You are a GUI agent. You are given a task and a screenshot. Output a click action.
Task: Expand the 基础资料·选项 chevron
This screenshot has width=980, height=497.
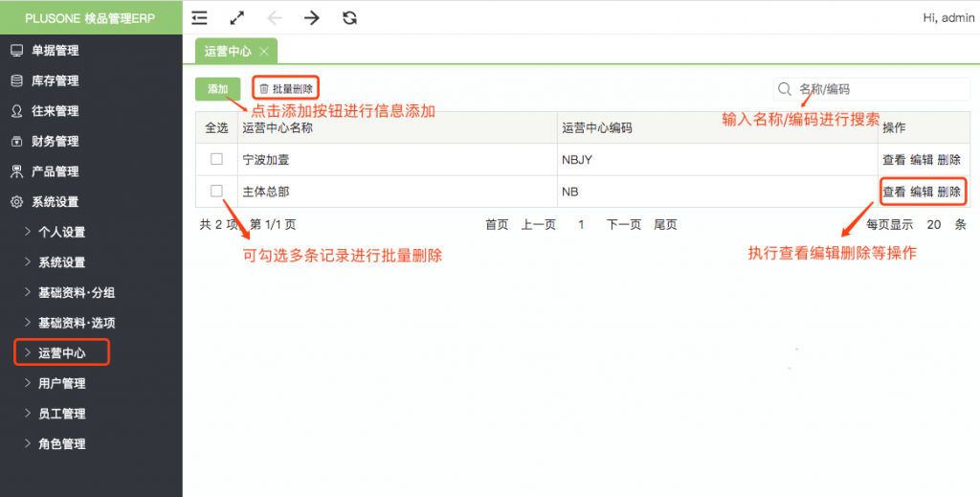pos(28,323)
